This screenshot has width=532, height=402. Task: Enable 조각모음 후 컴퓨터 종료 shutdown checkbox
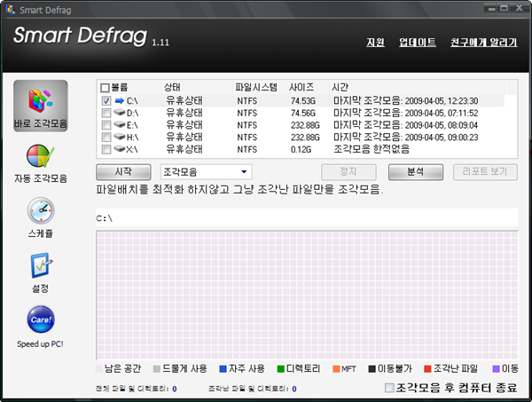point(389,388)
